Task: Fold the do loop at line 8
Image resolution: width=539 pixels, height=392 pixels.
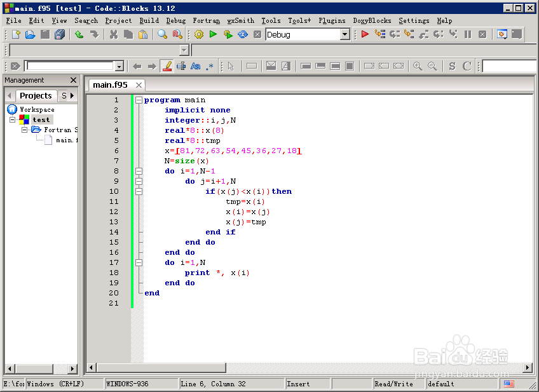Action: click(139, 171)
